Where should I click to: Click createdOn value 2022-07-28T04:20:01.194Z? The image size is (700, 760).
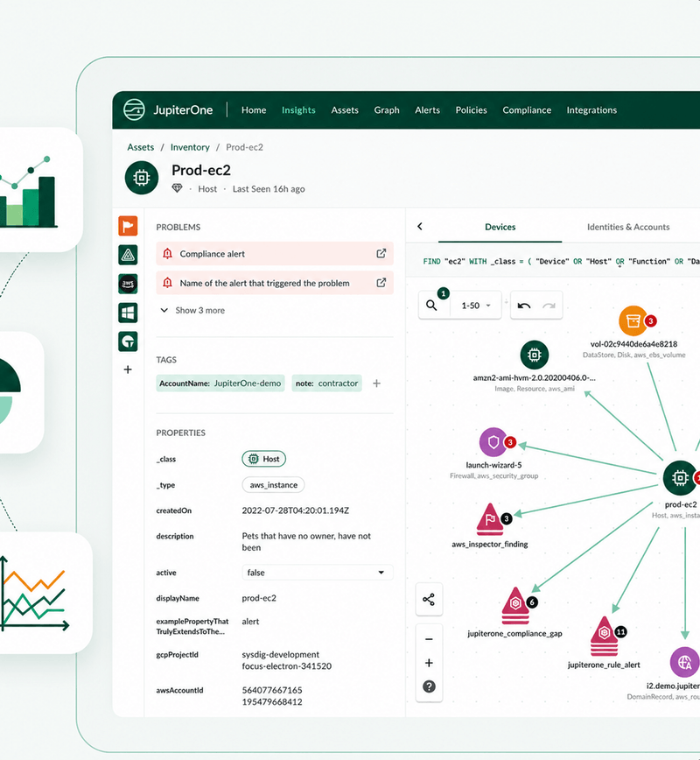click(296, 510)
